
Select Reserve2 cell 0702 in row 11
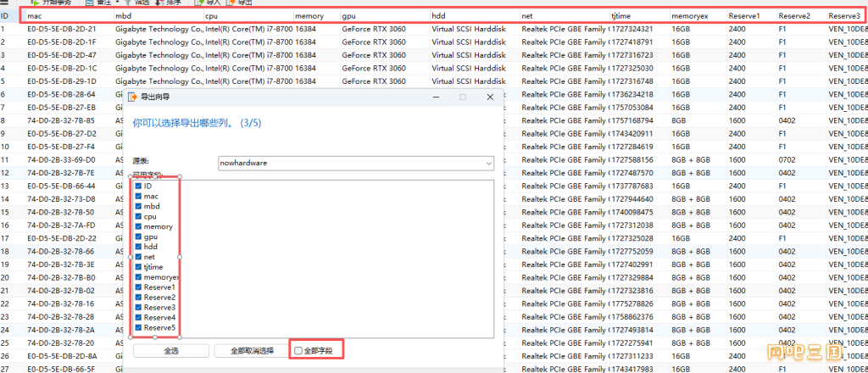[802, 159]
